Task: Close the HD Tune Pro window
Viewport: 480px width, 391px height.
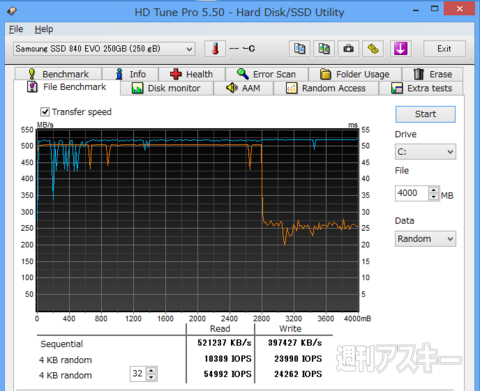Action: 459,9
